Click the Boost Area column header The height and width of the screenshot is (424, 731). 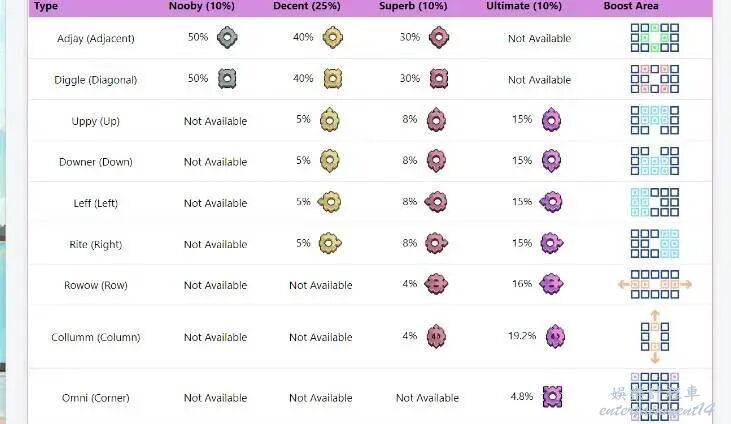[631, 6]
